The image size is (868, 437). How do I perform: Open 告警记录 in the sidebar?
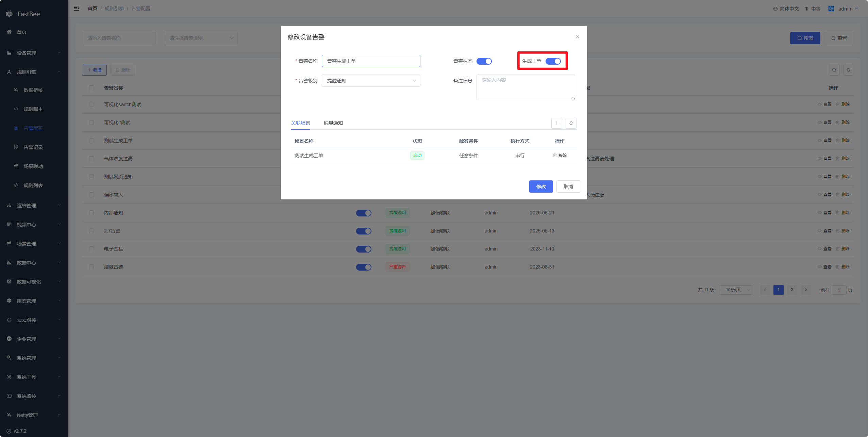point(33,147)
